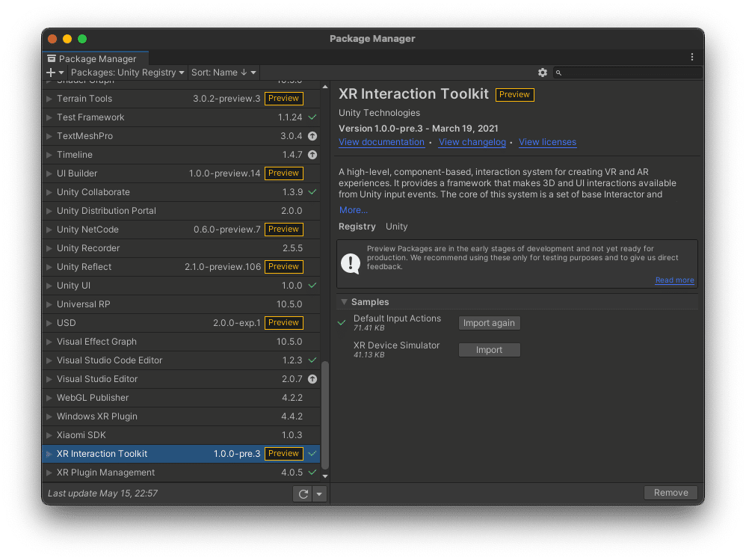Click Import again for Default Input Actions
The width and height of the screenshot is (746, 560).
tap(489, 323)
